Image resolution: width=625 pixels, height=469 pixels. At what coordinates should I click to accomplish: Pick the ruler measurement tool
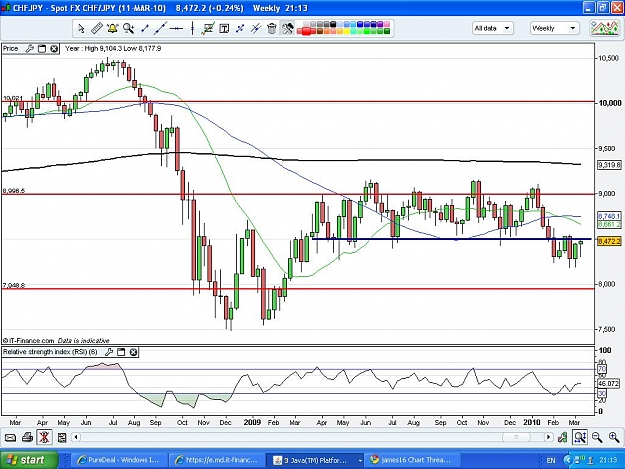tap(97, 28)
